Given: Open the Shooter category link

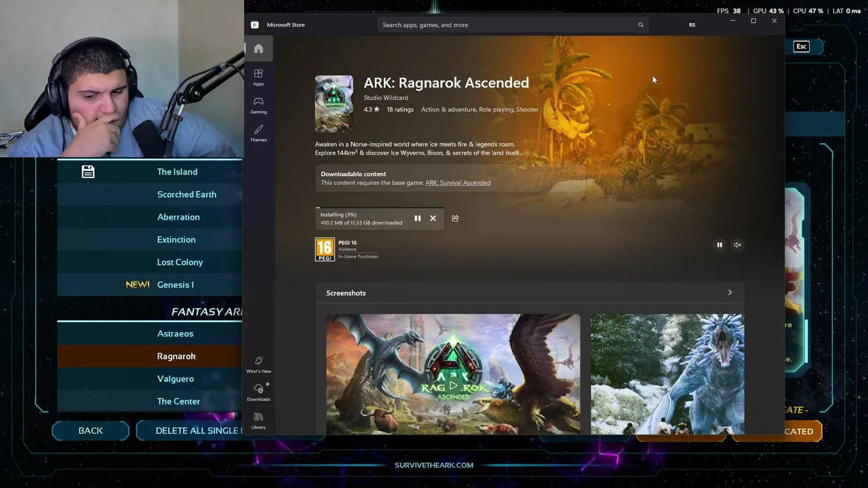Looking at the screenshot, I should point(528,110).
